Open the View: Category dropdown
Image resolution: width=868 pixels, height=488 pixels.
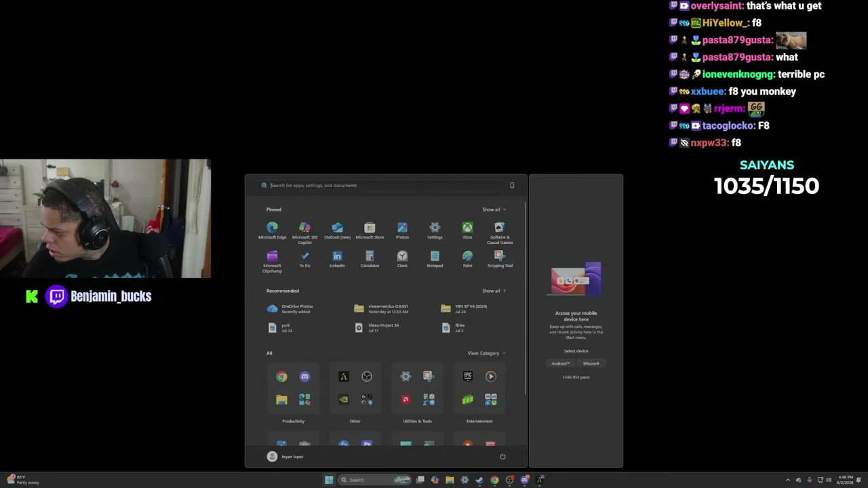click(x=486, y=353)
